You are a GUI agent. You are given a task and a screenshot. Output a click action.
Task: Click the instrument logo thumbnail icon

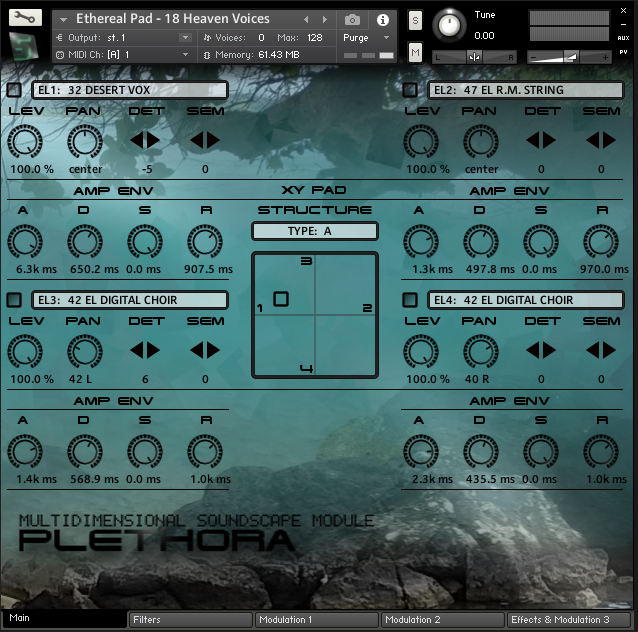24,47
